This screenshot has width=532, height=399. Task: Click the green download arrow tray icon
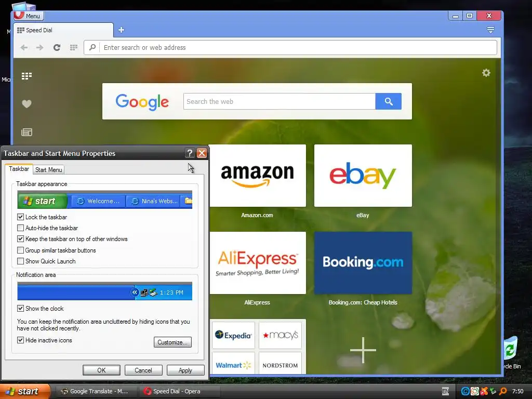(494, 391)
